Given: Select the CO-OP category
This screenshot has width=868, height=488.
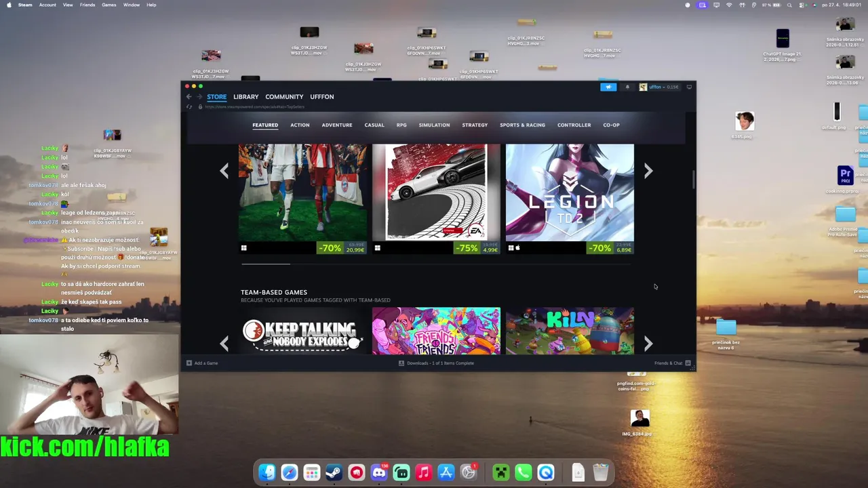Looking at the screenshot, I should (611, 125).
